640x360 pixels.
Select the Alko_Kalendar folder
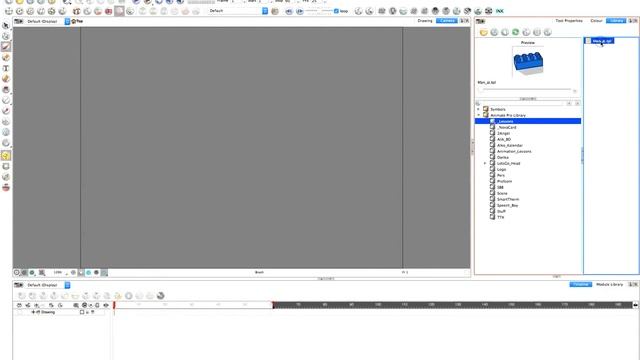click(x=509, y=145)
